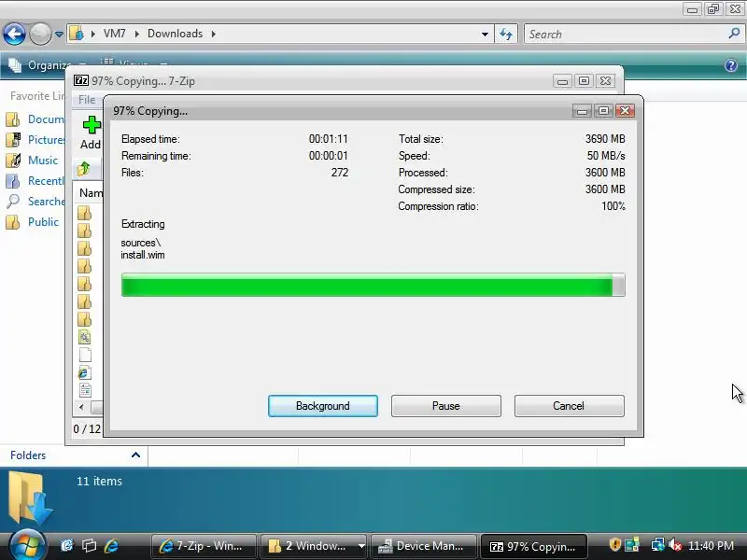
Task: Click the up-folder arrow icon in 7-Zip
Action: point(84,169)
